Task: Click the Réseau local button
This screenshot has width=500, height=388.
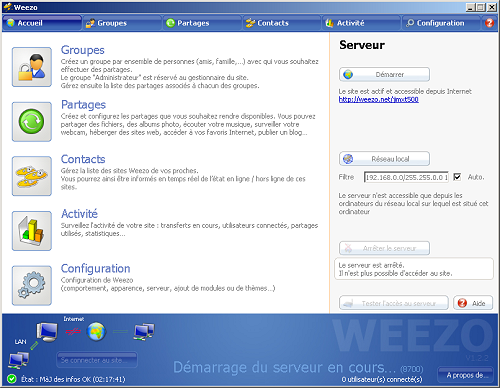Action: [x=384, y=159]
